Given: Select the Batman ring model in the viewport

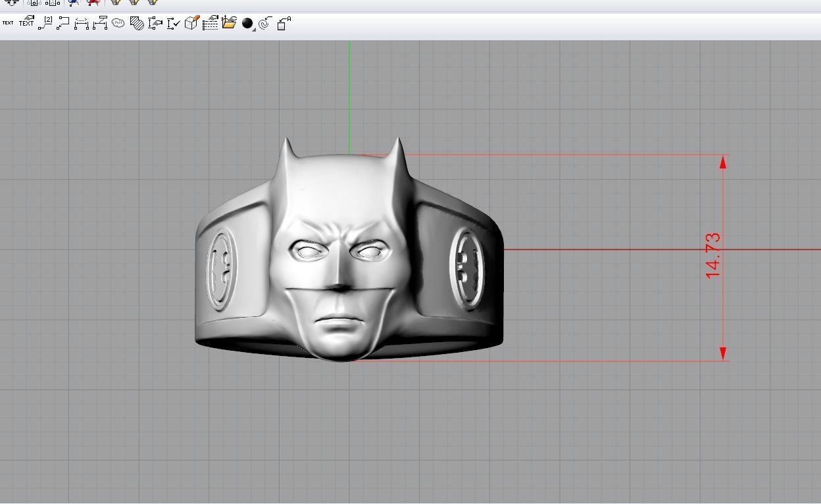Looking at the screenshot, I should coord(349,249).
